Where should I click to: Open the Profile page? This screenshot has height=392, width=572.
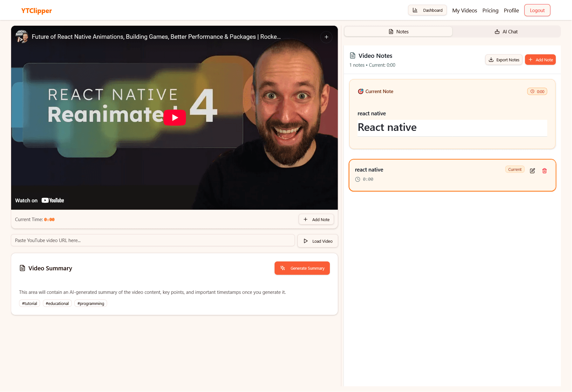tap(511, 10)
